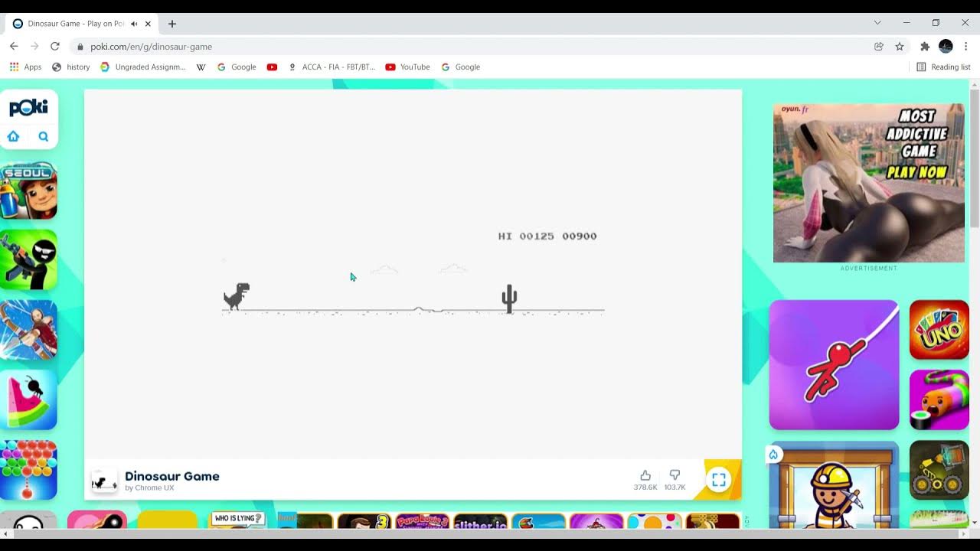Open the Apps bookmark shortcut
The height and width of the screenshot is (551, 980).
coord(25,67)
